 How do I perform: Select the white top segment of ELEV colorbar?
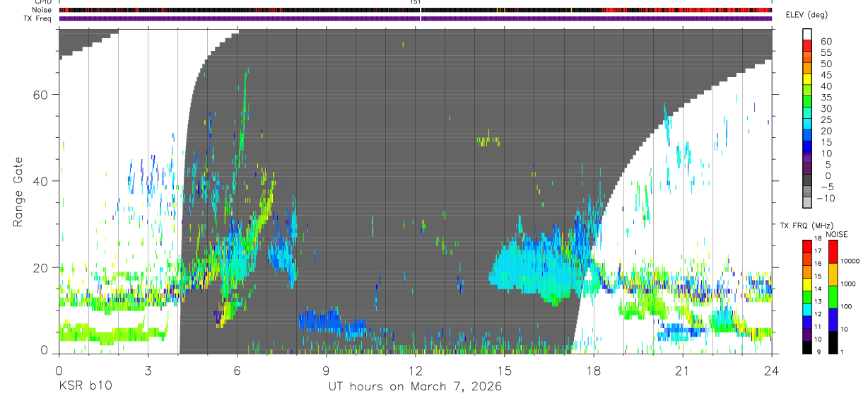[x=807, y=33]
